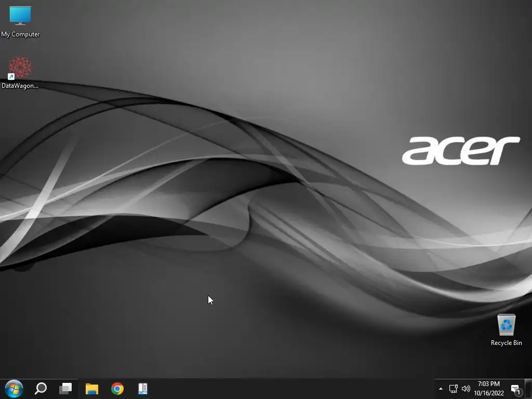This screenshot has width=532, height=399.
Task: Open the blue archive app on taskbar
Action: tap(143, 389)
